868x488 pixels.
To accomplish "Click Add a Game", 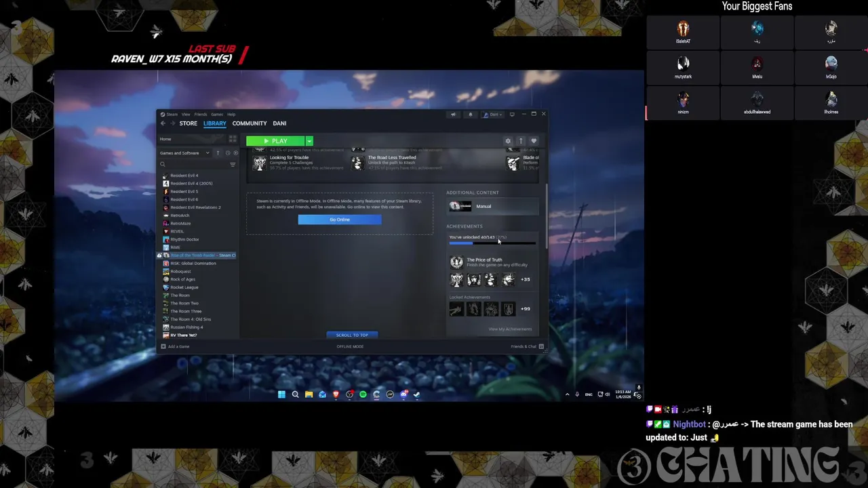I will pos(175,346).
